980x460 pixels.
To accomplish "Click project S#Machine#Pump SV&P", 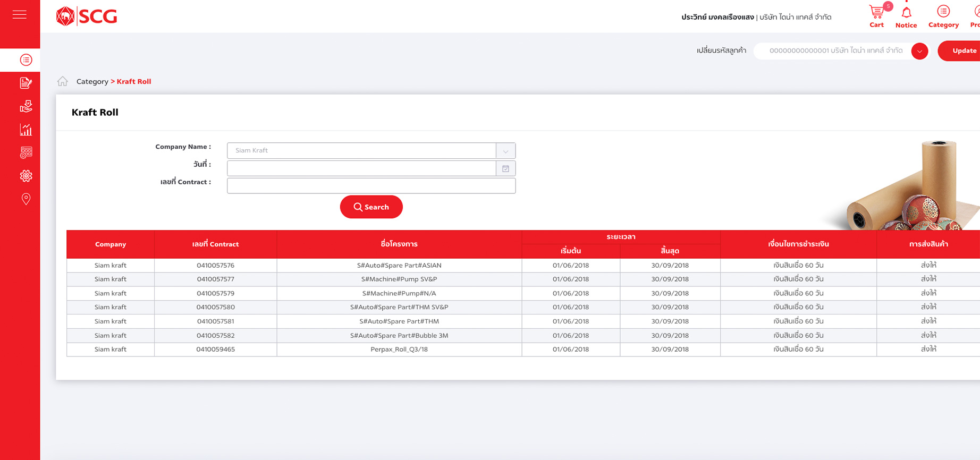I will tap(399, 279).
